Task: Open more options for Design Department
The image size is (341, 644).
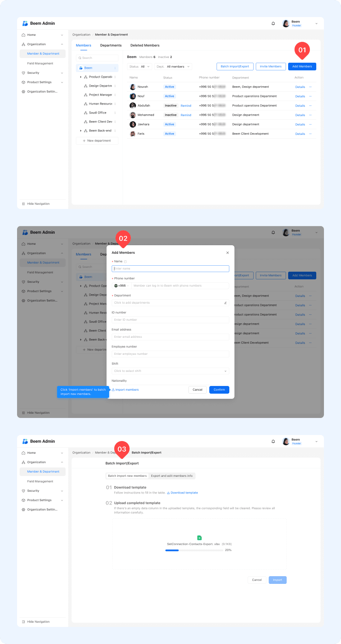Action: tap(115, 86)
